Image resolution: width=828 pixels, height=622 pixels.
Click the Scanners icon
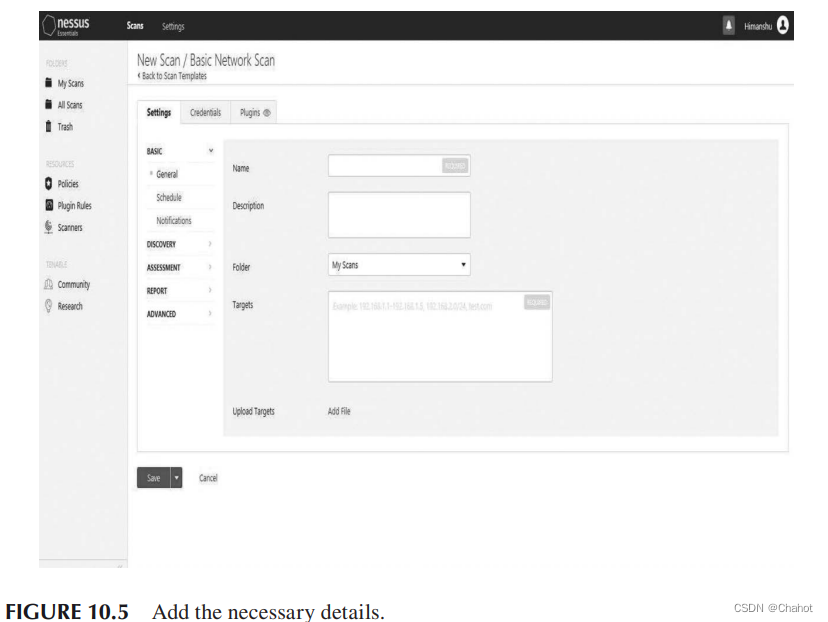(49, 227)
